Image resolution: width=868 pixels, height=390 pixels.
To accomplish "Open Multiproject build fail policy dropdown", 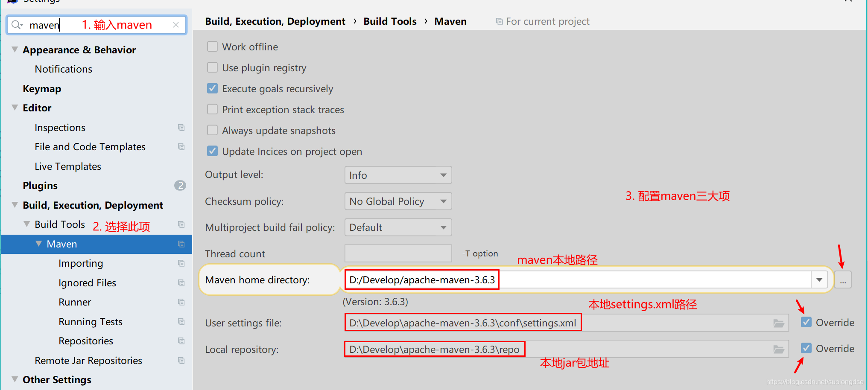I will point(398,227).
